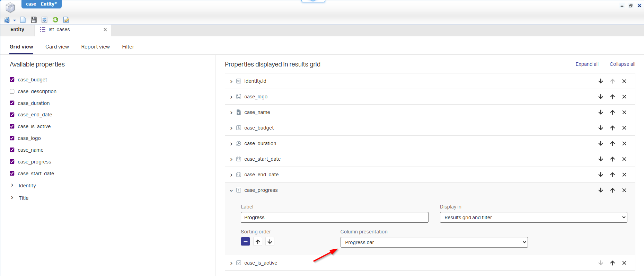This screenshot has height=276, width=644.
Task: Expand the Identity tree node
Action: [12, 186]
